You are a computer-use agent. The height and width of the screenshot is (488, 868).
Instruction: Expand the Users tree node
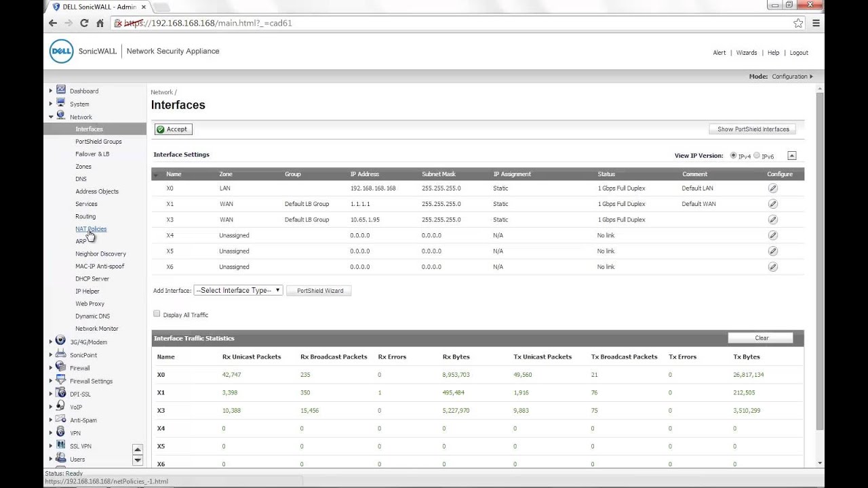[50, 459]
